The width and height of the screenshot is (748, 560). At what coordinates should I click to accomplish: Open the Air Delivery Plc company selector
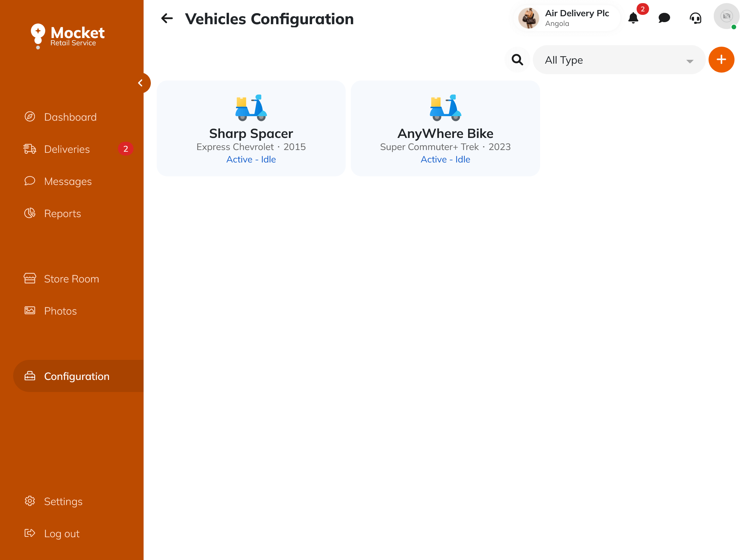(567, 18)
